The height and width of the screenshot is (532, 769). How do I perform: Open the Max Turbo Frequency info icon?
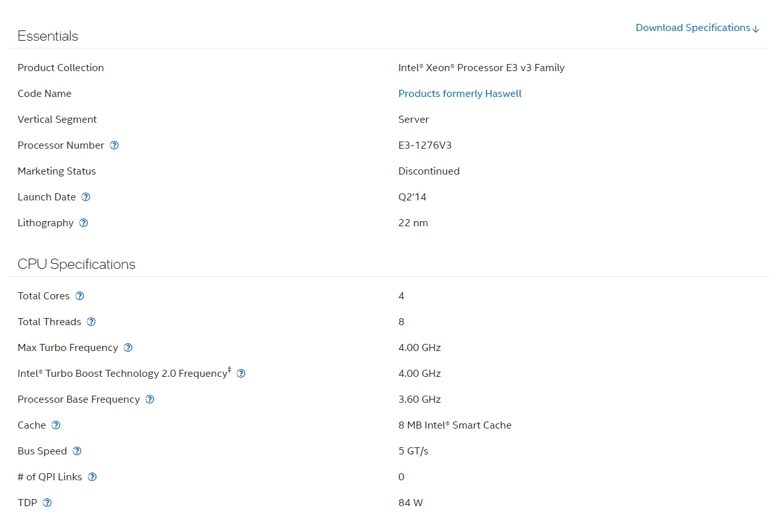pos(128,348)
